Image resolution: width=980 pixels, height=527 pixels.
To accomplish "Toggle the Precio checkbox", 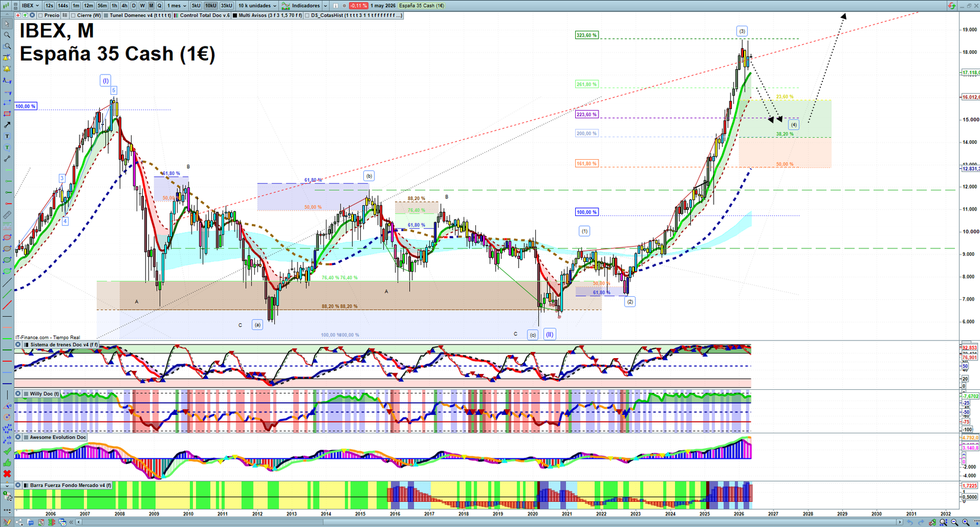I will point(40,15).
